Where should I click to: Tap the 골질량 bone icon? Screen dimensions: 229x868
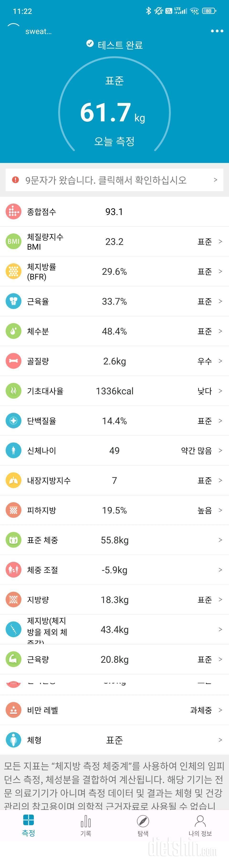(13, 361)
